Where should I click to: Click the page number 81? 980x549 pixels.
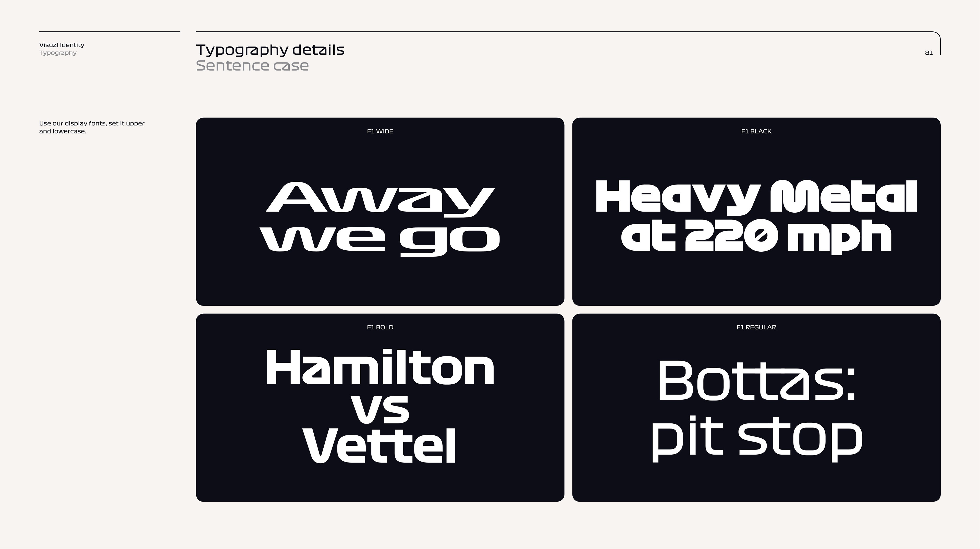(929, 53)
